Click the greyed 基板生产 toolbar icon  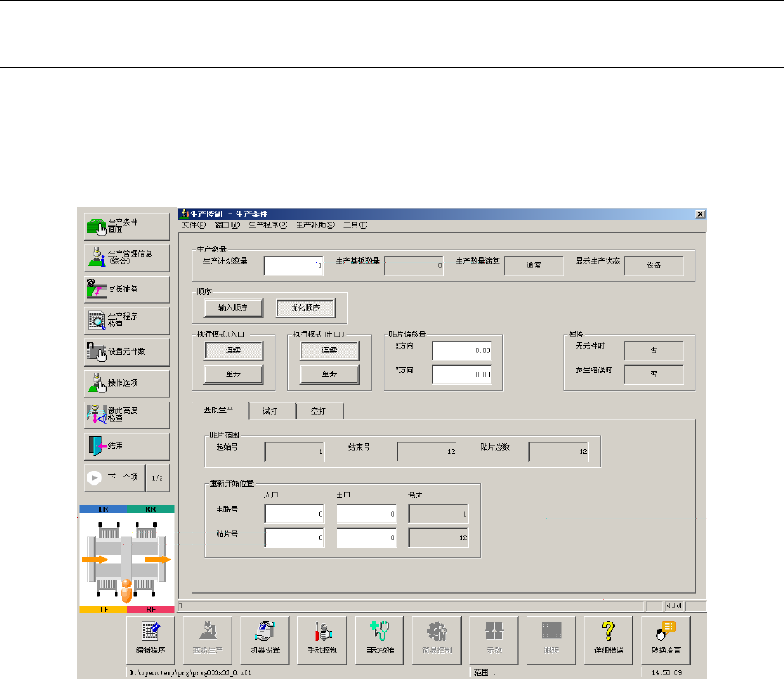click(207, 640)
